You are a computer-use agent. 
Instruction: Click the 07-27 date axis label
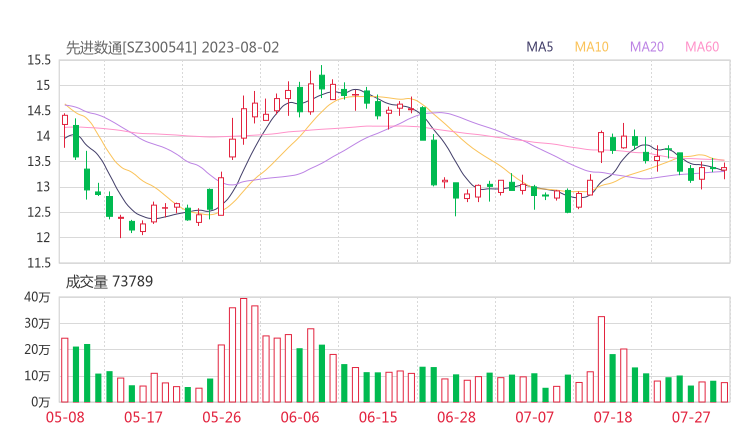pos(691,417)
